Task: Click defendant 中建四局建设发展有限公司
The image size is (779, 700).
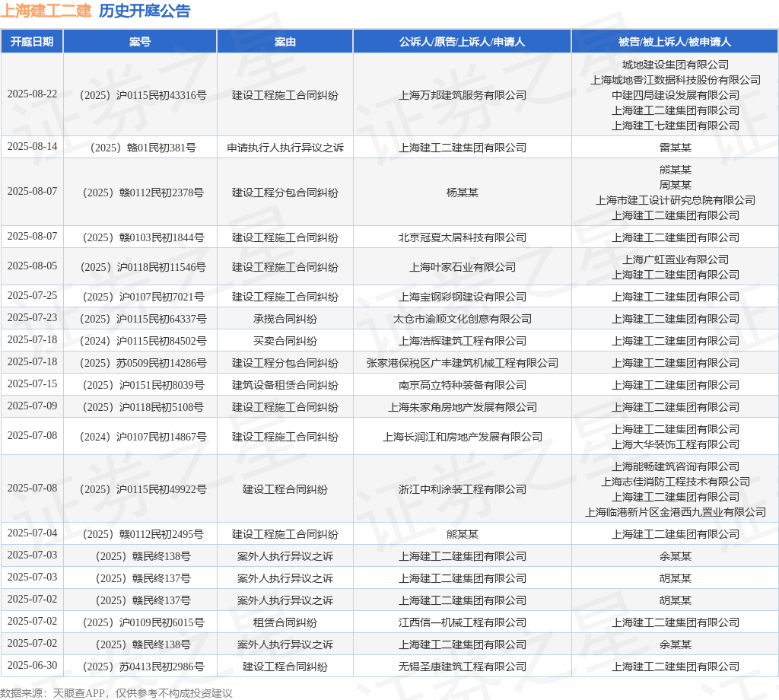Action: (x=676, y=95)
